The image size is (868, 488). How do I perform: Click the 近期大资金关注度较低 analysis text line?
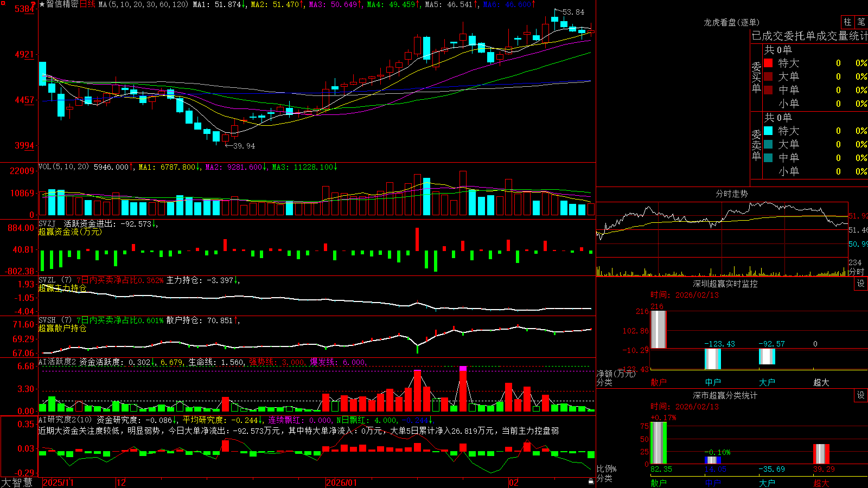point(299,431)
